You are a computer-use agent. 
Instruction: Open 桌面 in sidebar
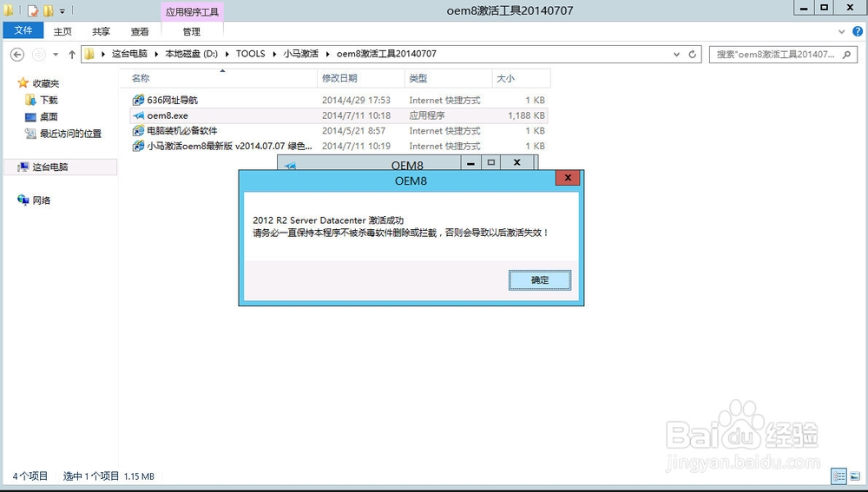tap(49, 117)
